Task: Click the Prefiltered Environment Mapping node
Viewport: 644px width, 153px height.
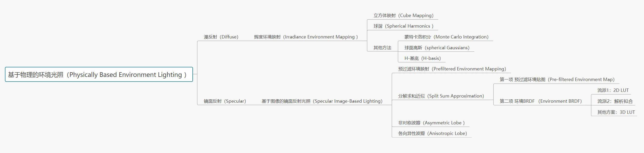Action: (x=452, y=69)
